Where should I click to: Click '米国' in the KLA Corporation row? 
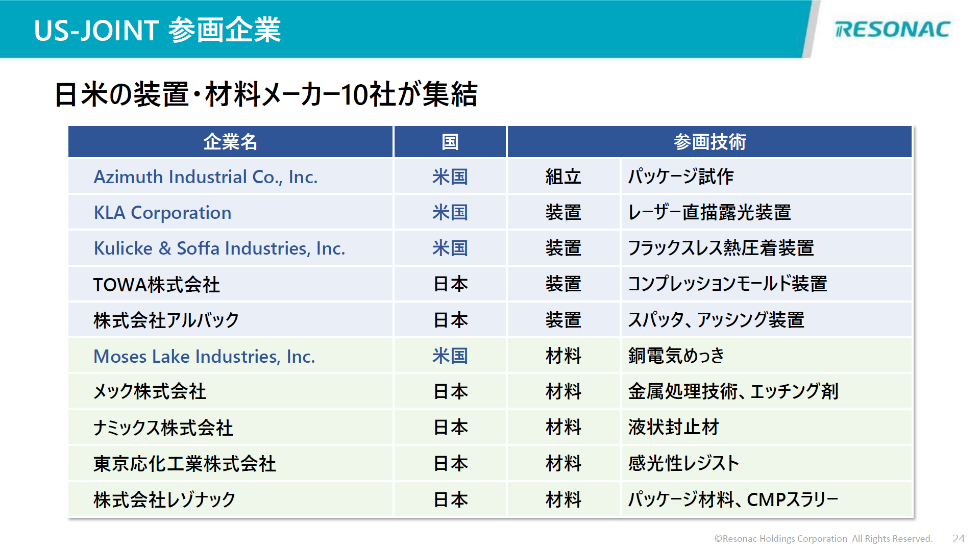tap(450, 212)
